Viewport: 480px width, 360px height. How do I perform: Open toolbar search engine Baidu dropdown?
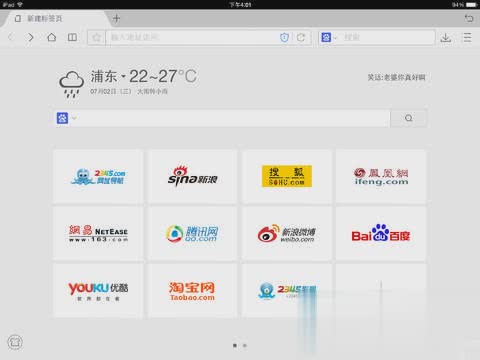329,37
